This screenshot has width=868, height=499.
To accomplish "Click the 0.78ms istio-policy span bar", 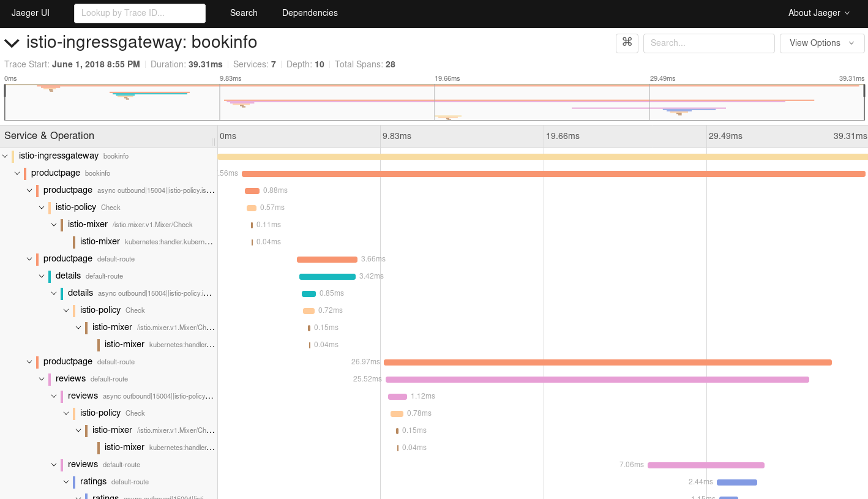I will point(397,414).
